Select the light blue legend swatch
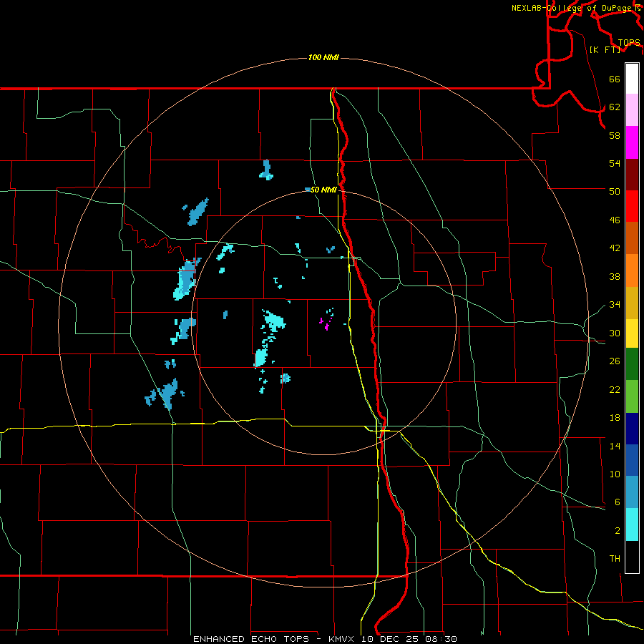644x644 pixels. (632, 492)
